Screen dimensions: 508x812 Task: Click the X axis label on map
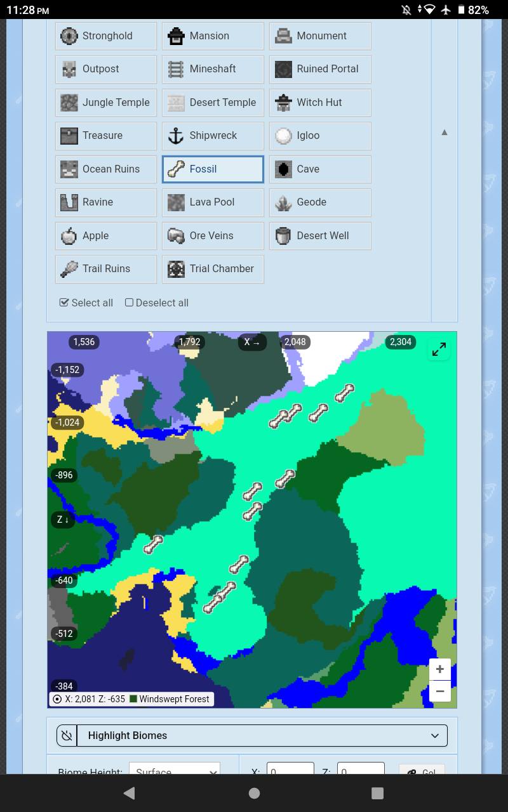[x=252, y=342]
